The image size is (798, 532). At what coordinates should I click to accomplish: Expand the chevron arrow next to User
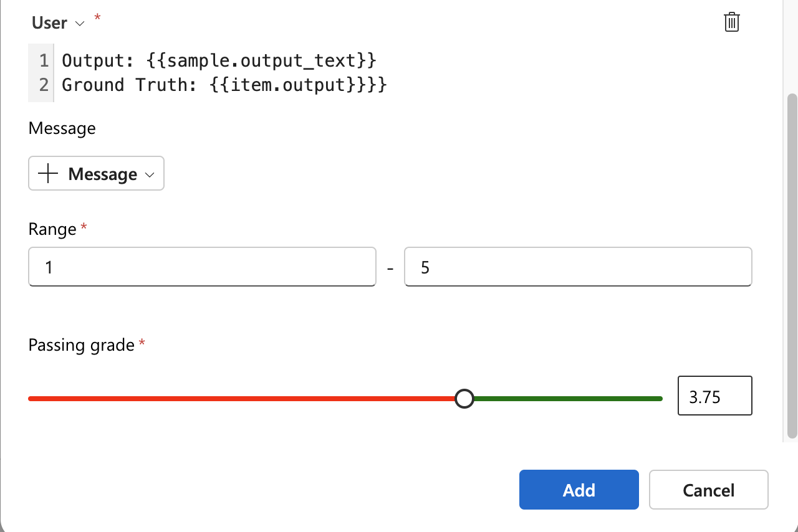[x=79, y=24]
